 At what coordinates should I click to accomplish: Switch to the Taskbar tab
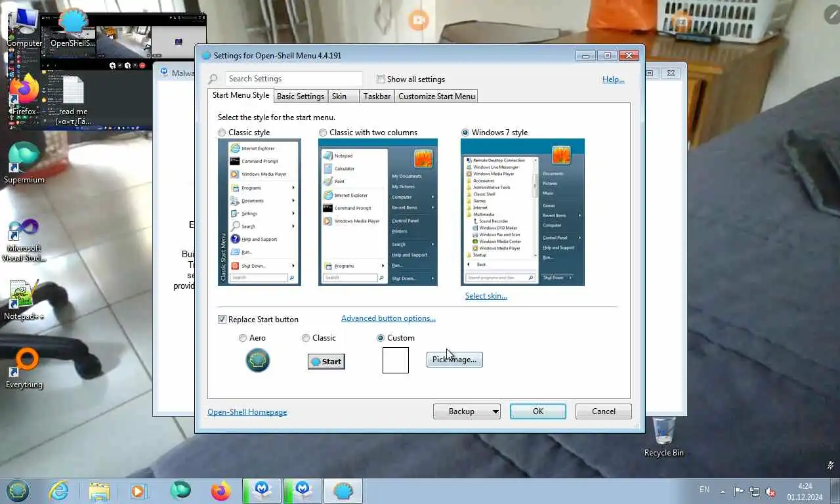(x=377, y=96)
